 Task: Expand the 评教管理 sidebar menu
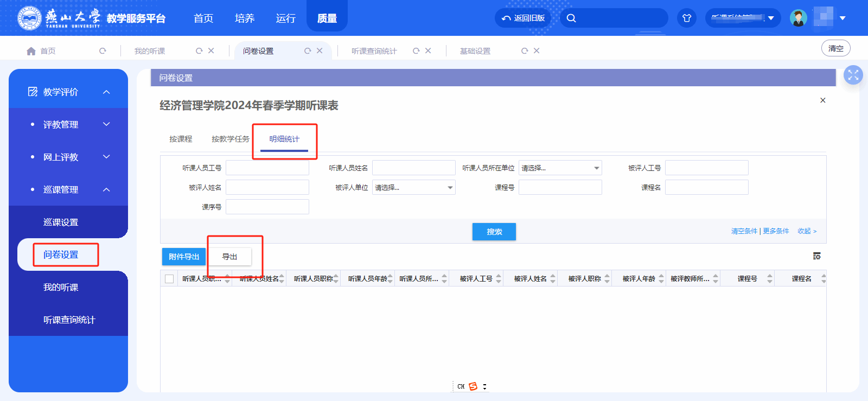[x=106, y=125]
